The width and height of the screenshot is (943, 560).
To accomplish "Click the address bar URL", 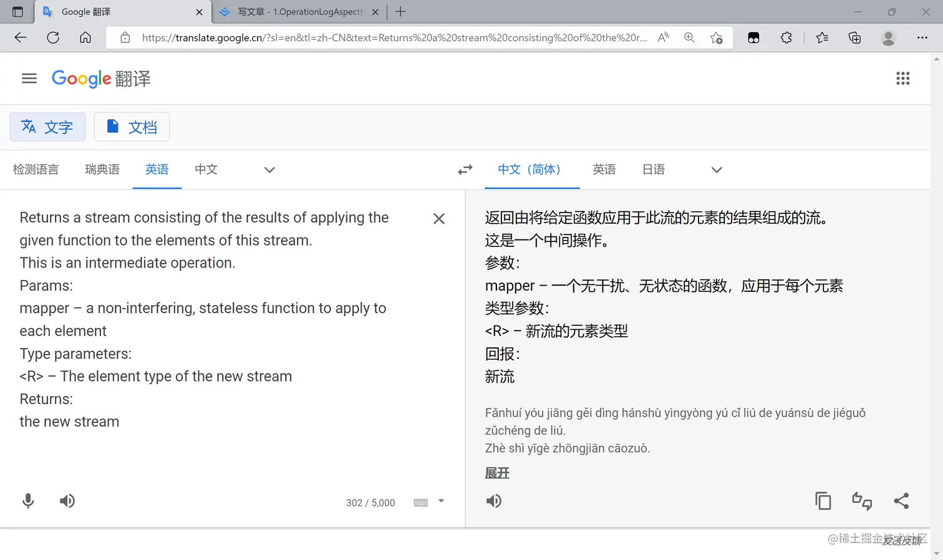I will pyautogui.click(x=394, y=38).
